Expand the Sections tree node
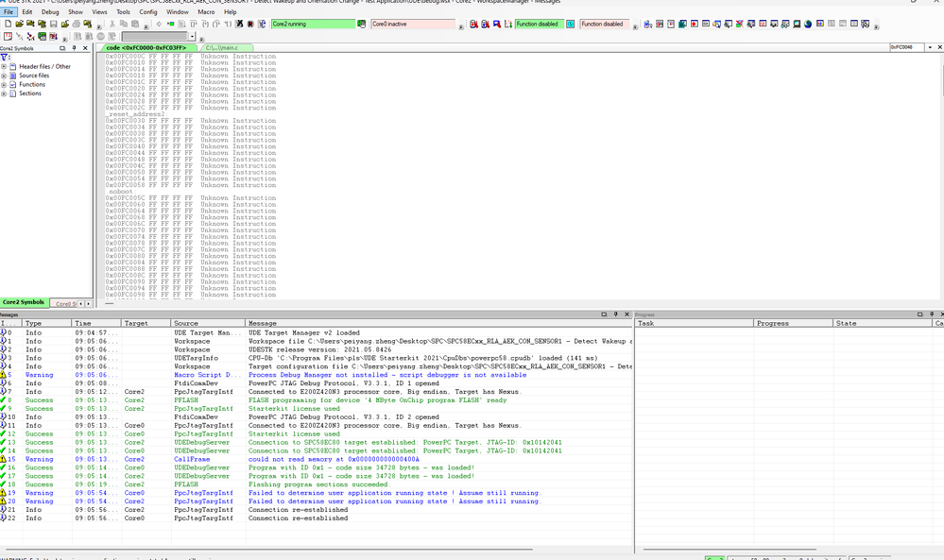Screen dimensions: 944x560 tap(4, 93)
